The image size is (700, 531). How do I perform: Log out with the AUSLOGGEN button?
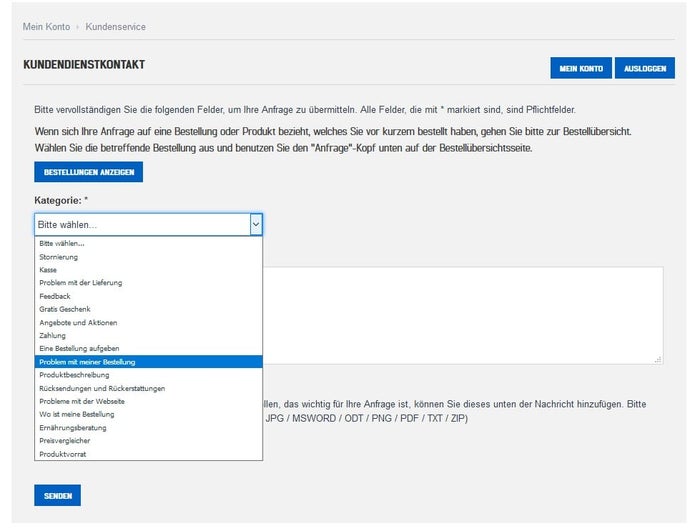pyautogui.click(x=645, y=68)
